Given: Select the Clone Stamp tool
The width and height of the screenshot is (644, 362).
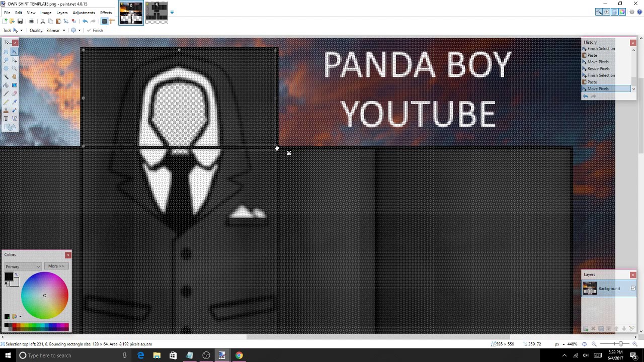Looking at the screenshot, I should click(6, 111).
